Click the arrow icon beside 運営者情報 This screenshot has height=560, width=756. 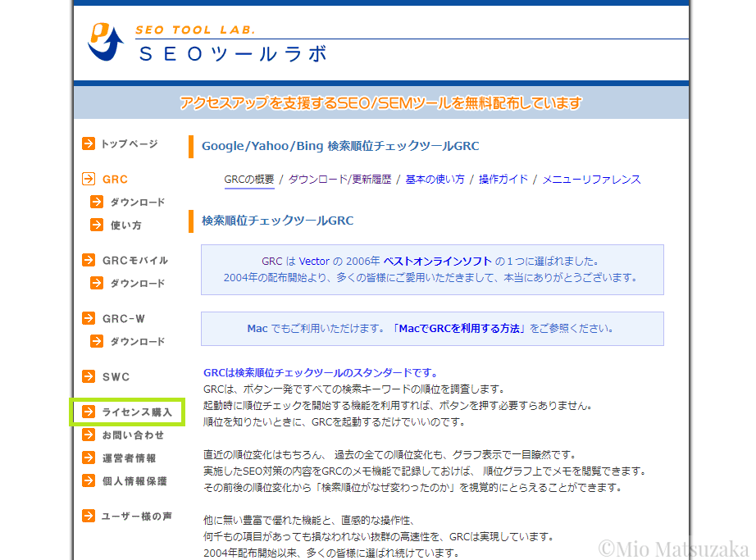89,458
